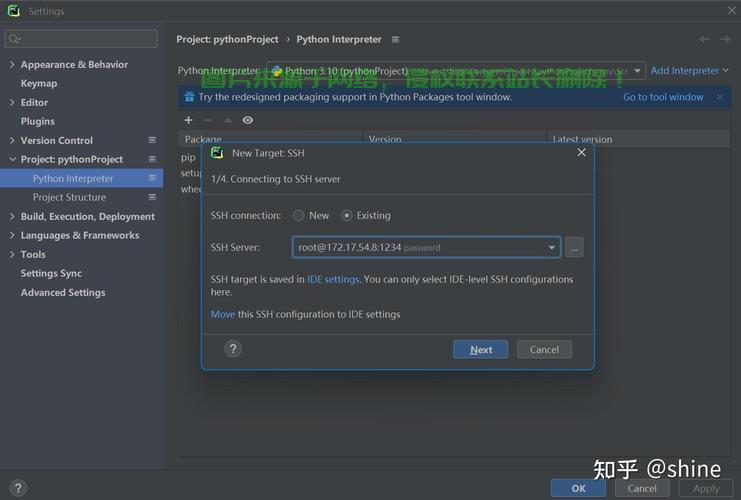
Task: Expand Appearance & Behavior in the tree
Action: (x=12, y=64)
